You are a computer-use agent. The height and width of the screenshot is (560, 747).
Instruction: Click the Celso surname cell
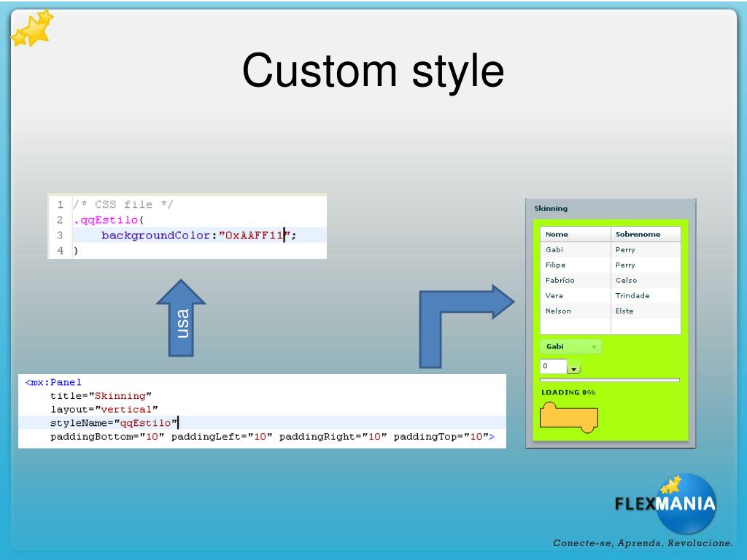click(646, 280)
